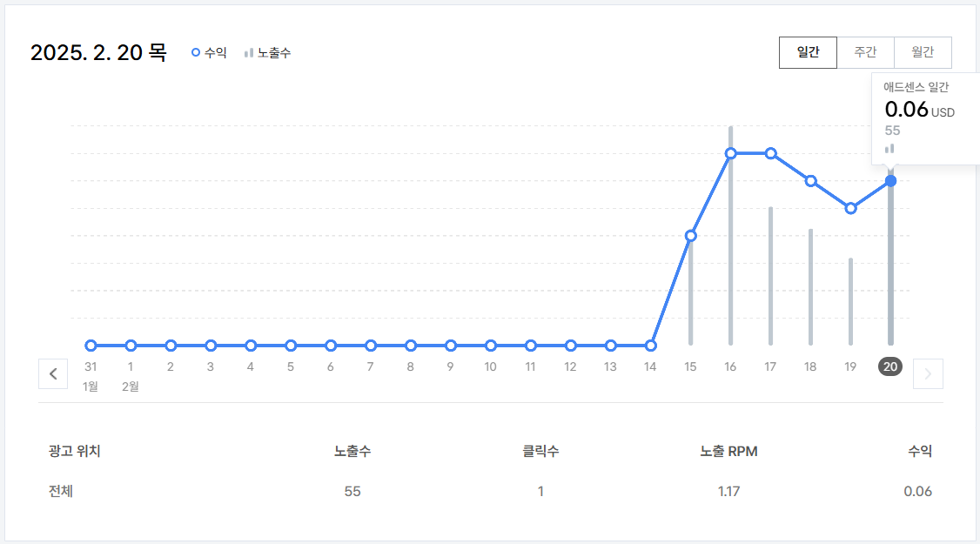The image size is (980, 544).
Task: Click the revenue value 0.06 in table
Action: [x=918, y=492]
